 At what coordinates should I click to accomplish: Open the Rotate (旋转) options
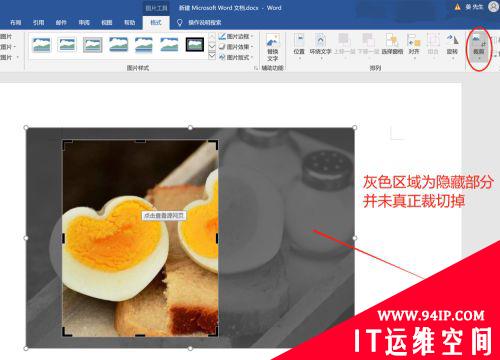click(452, 46)
